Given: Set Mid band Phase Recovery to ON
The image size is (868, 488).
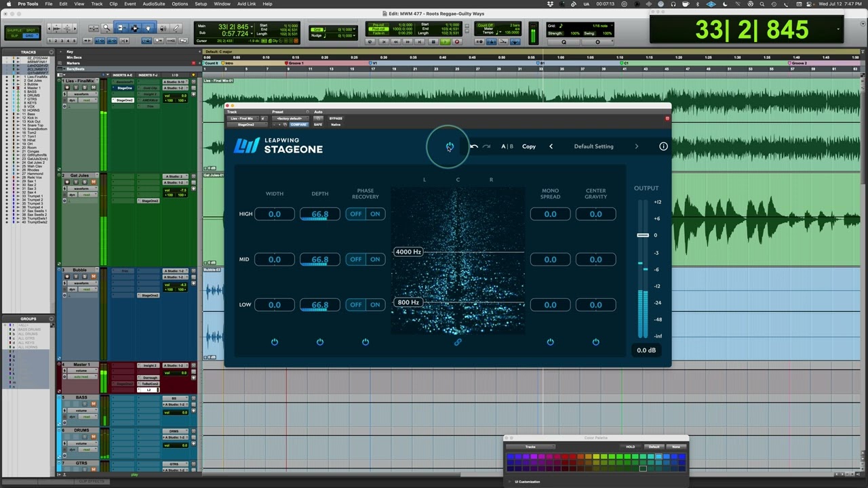Looking at the screenshot, I should [x=375, y=260].
